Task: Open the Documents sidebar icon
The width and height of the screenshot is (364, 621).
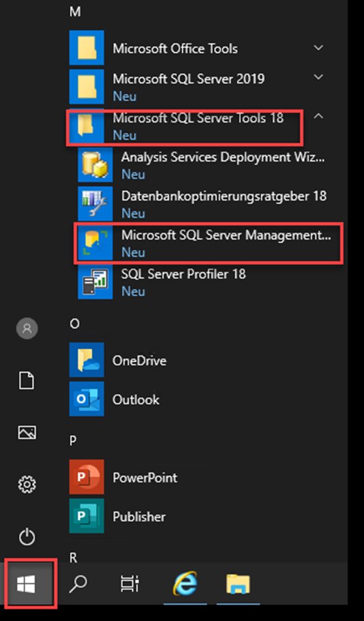Action: (27, 380)
